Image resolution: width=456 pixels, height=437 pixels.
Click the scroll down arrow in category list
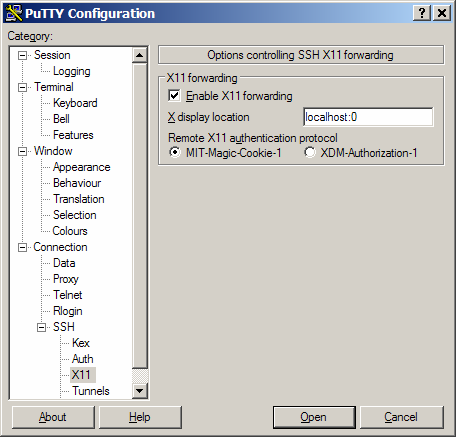pos(140,390)
